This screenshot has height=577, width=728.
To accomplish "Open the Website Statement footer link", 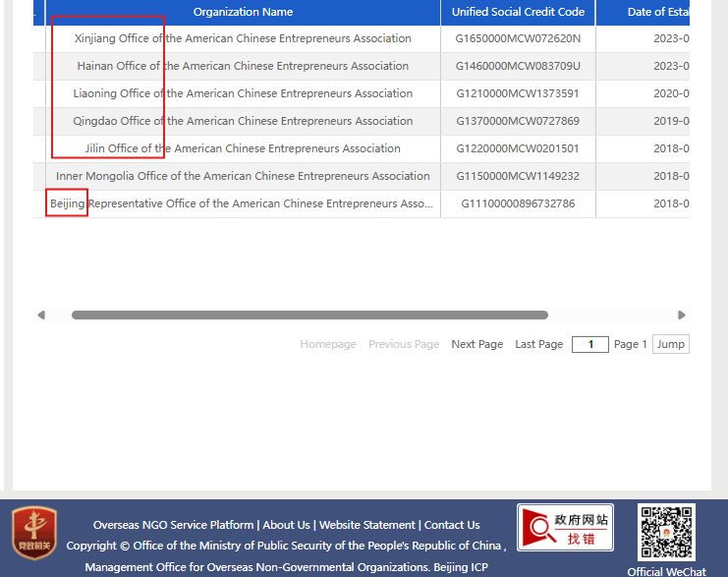I will pyautogui.click(x=366, y=525).
